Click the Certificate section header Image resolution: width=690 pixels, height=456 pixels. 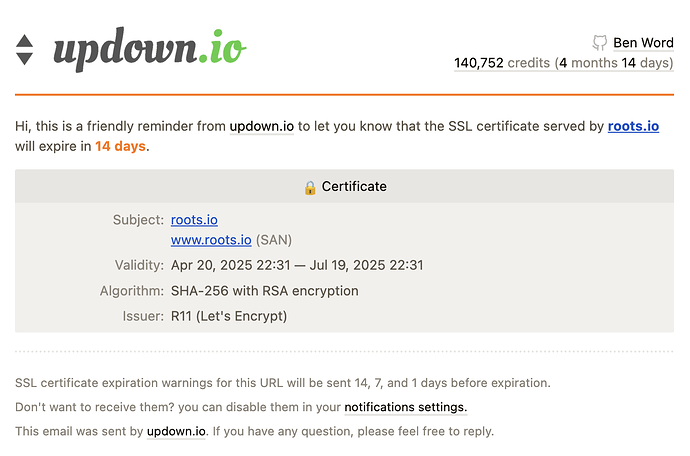tap(344, 186)
